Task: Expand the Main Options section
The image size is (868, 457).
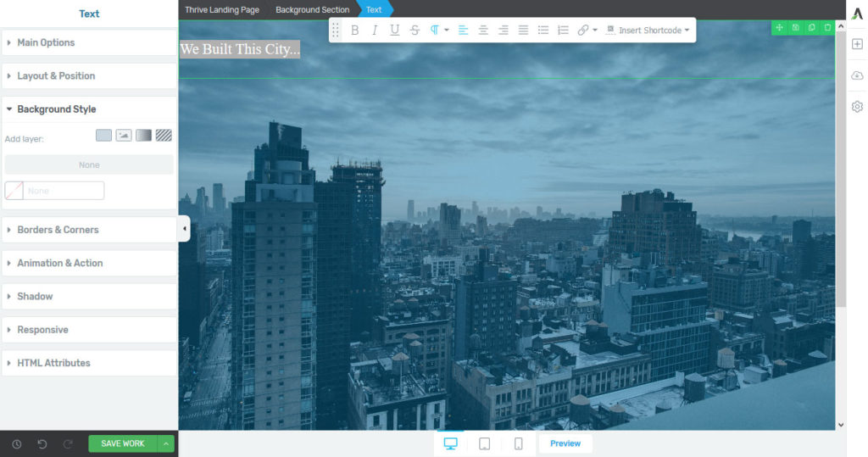Action: (89, 42)
